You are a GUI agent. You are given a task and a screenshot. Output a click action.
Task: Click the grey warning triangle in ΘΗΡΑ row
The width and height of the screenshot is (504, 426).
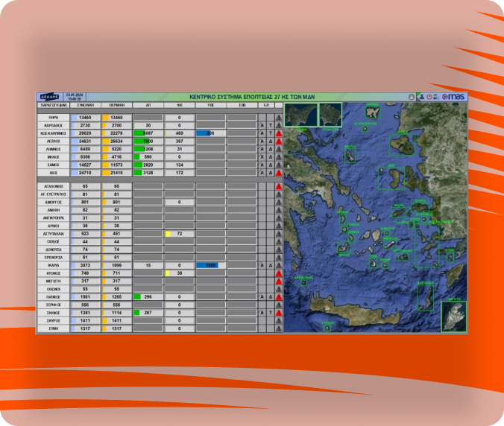click(x=278, y=118)
